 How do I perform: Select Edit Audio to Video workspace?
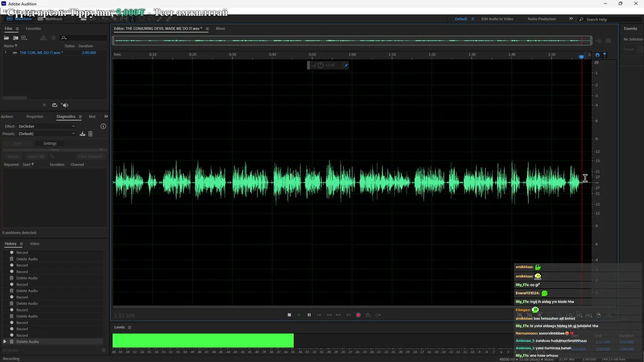[497, 19]
